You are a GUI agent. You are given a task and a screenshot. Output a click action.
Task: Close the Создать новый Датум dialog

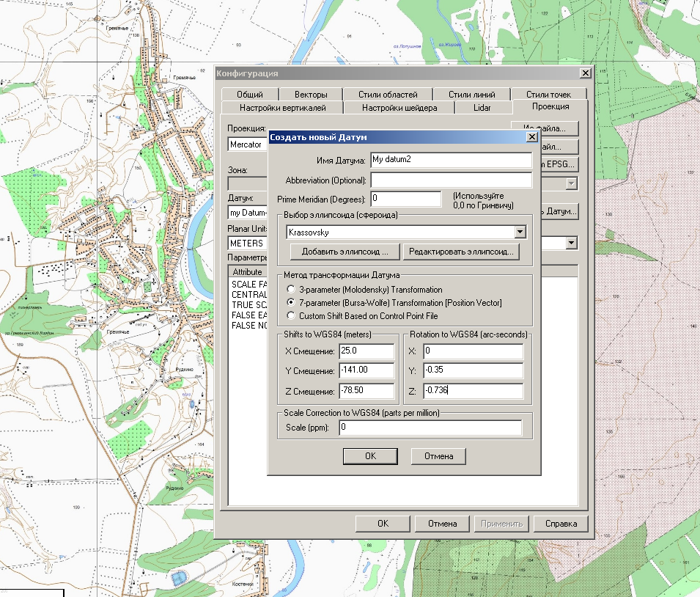coord(532,137)
